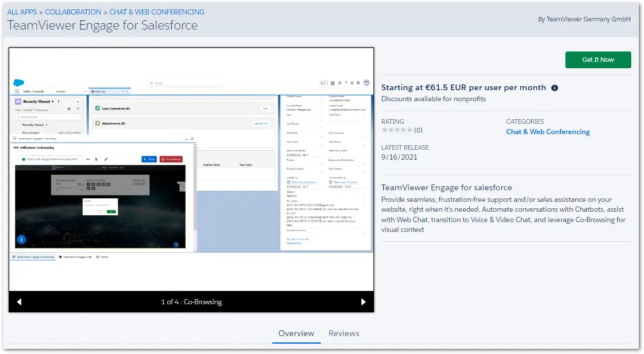Viewport: 644px width, 354px height.
Task: Select pointer tool in co-browsing preview toolbar
Action: (97, 159)
